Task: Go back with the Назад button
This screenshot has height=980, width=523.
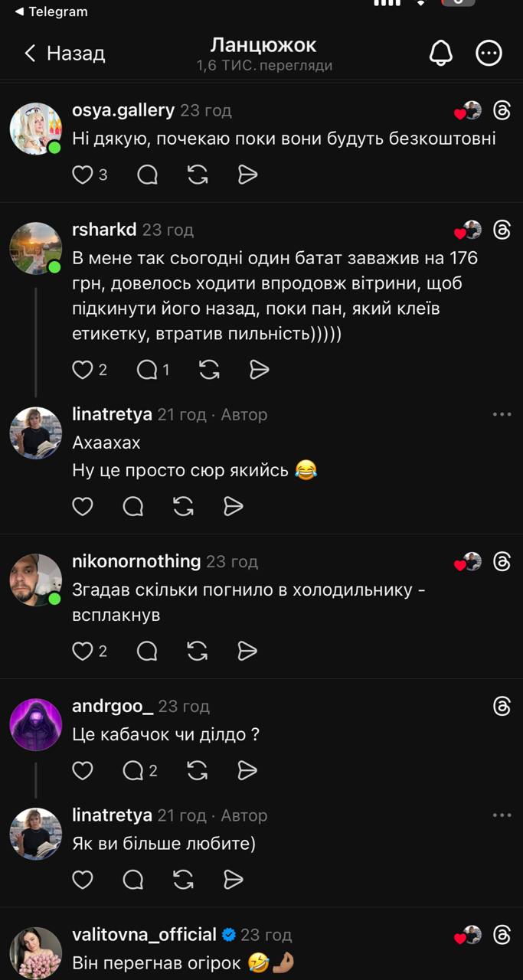Action: 64,53
